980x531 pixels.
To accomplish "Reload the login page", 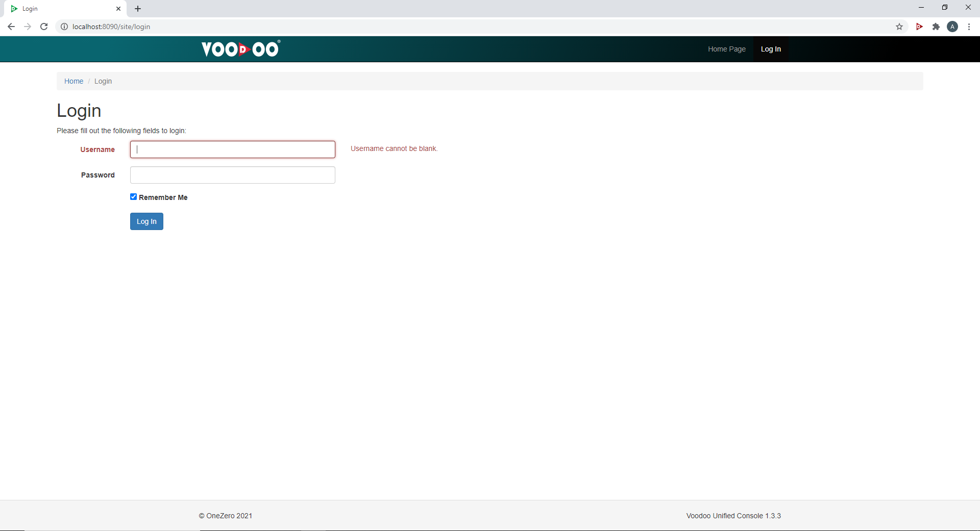I will pyautogui.click(x=44, y=27).
